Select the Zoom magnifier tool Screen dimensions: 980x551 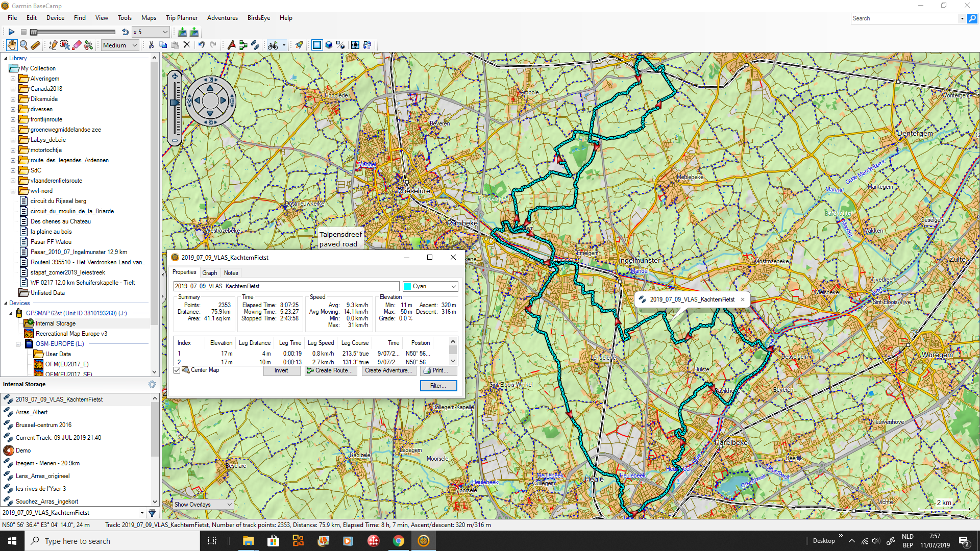tap(23, 45)
